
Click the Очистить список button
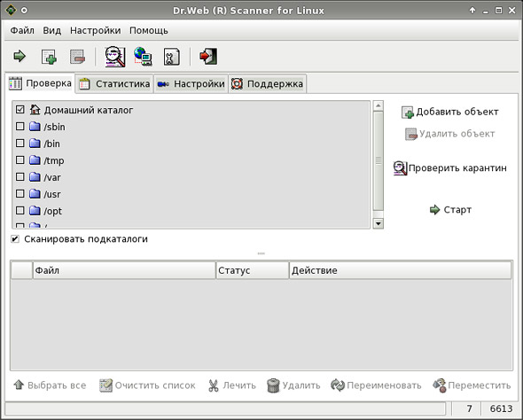147,385
